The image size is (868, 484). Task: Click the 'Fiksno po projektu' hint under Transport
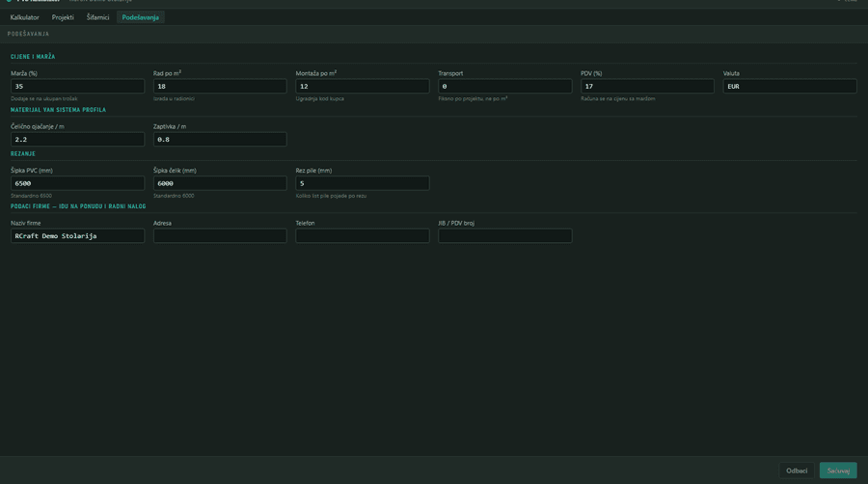point(473,98)
